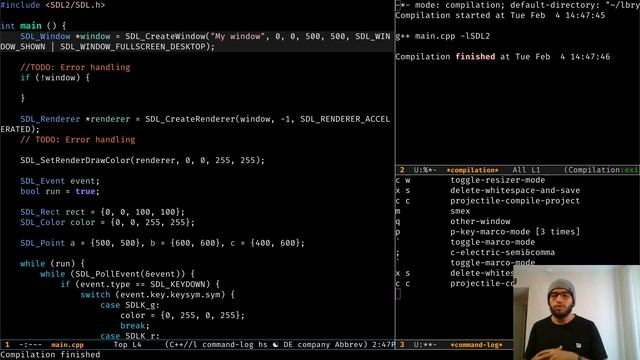Click 'bool run = true;' line
The image size is (640, 360).
coord(60,191)
